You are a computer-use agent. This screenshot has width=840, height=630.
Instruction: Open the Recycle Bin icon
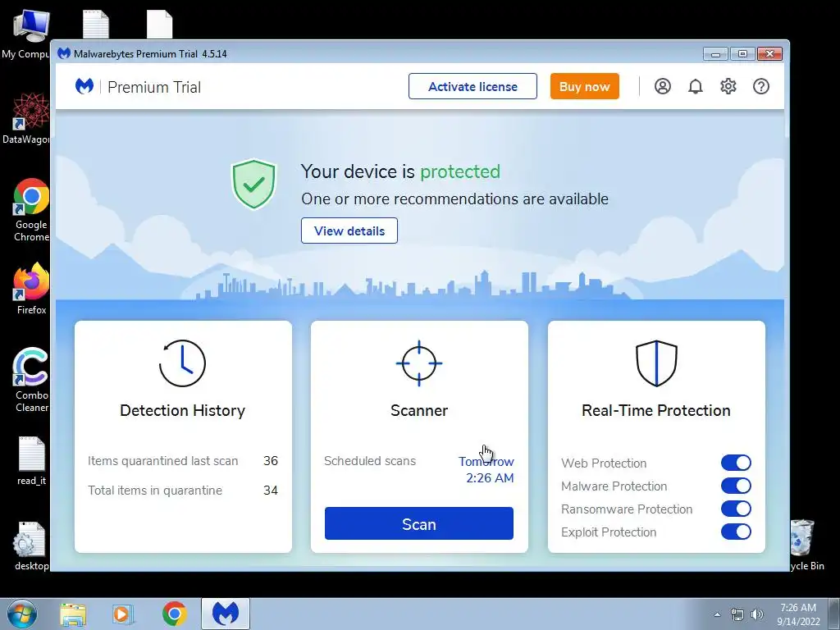(805, 545)
